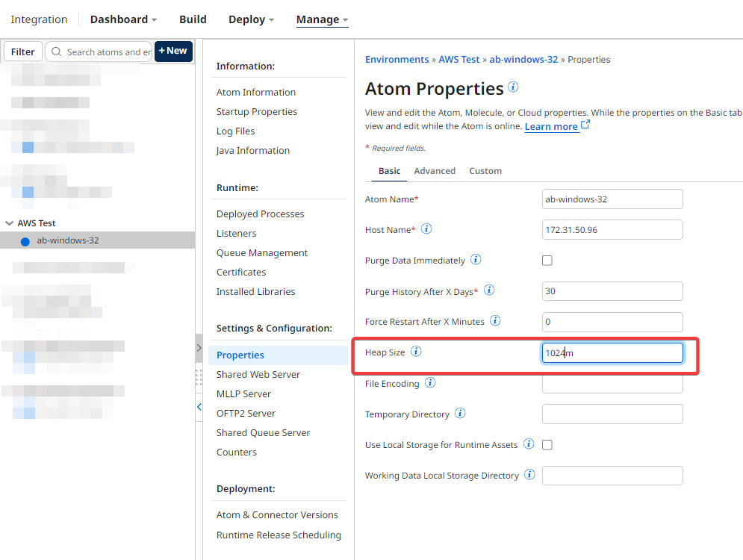Viewport: 743px width, 560px height.
Task: Click the +New button
Action: point(173,51)
